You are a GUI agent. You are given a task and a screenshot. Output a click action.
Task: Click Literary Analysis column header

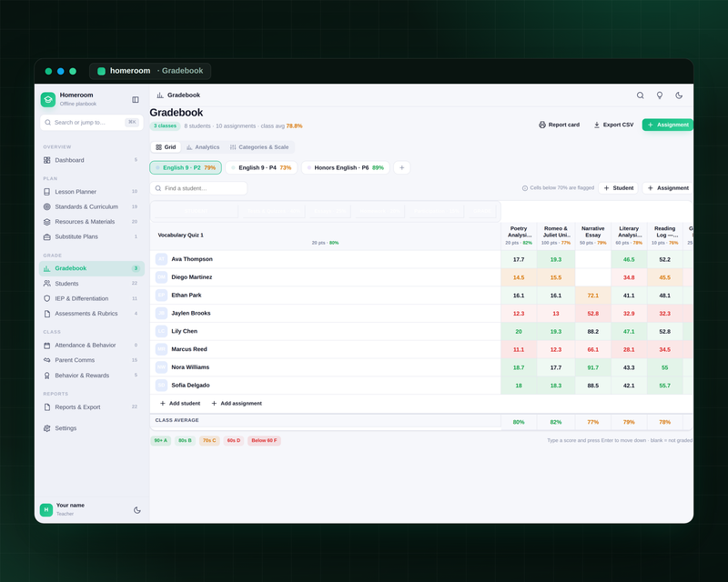pyautogui.click(x=629, y=236)
